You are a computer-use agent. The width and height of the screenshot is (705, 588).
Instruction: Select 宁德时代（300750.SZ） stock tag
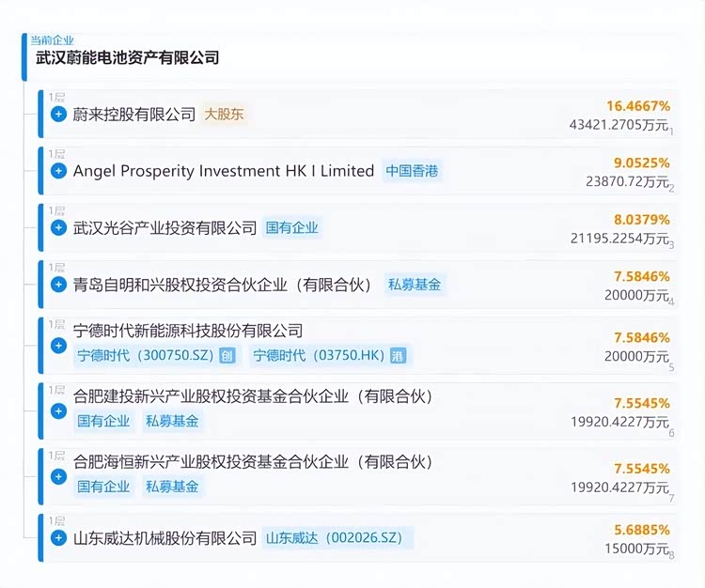[147, 356]
